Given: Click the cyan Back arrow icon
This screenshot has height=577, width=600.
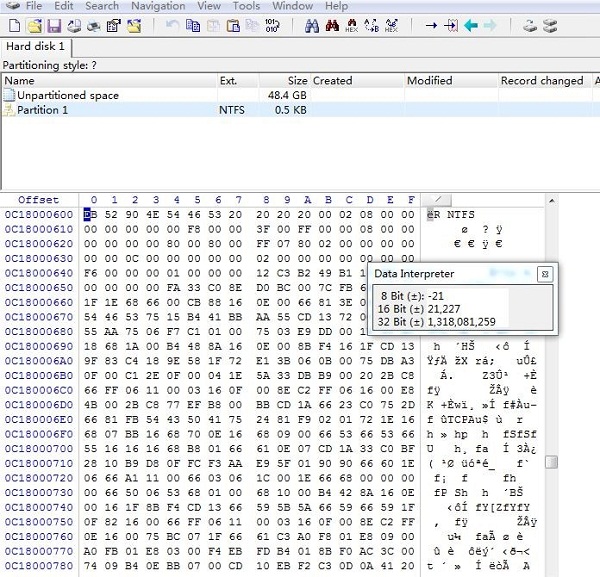Looking at the screenshot, I should click(471, 26).
